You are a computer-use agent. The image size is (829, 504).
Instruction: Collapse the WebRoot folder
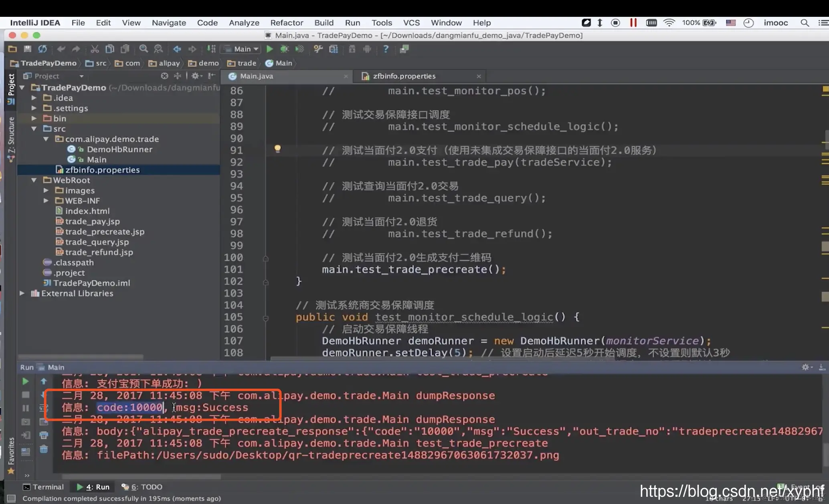click(34, 180)
